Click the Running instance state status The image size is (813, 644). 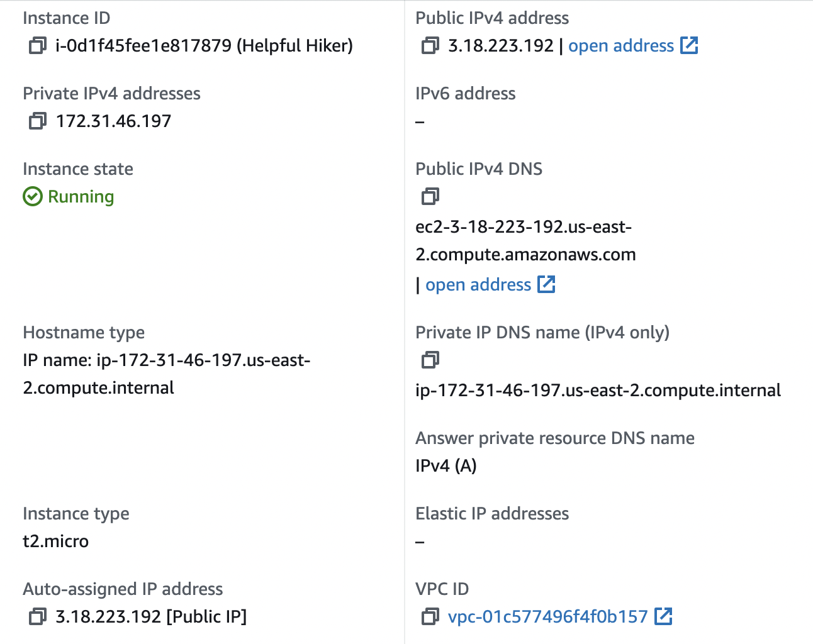(x=81, y=197)
